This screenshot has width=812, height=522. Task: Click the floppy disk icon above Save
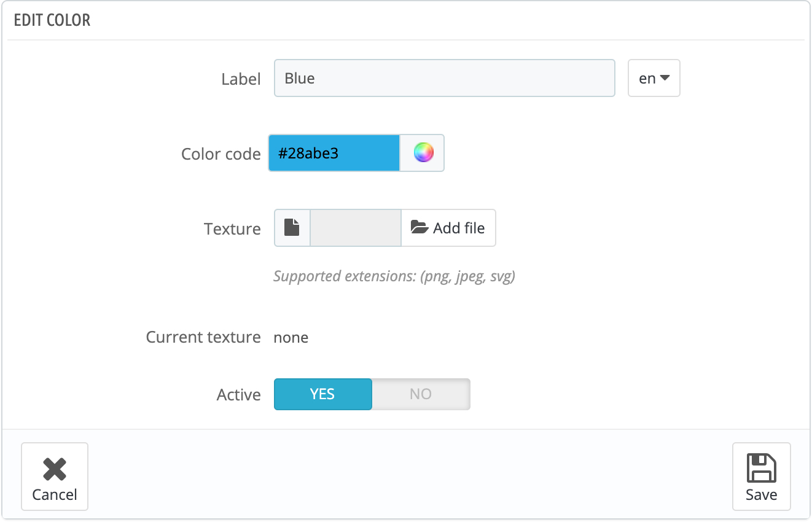[761, 469]
